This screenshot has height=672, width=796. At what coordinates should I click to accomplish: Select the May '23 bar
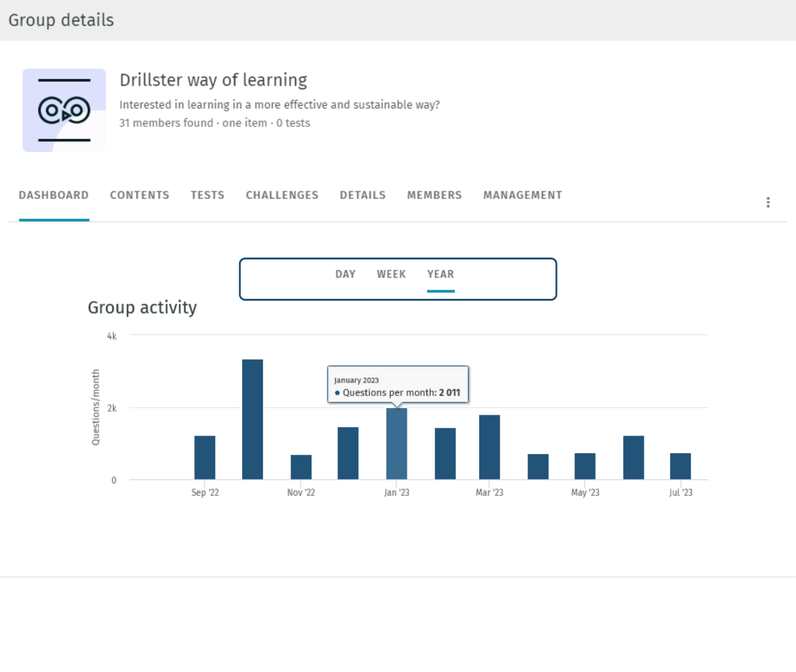pos(585,466)
